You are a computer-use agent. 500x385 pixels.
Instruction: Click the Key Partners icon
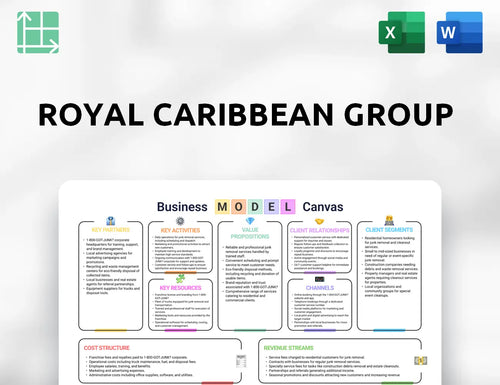point(111,221)
